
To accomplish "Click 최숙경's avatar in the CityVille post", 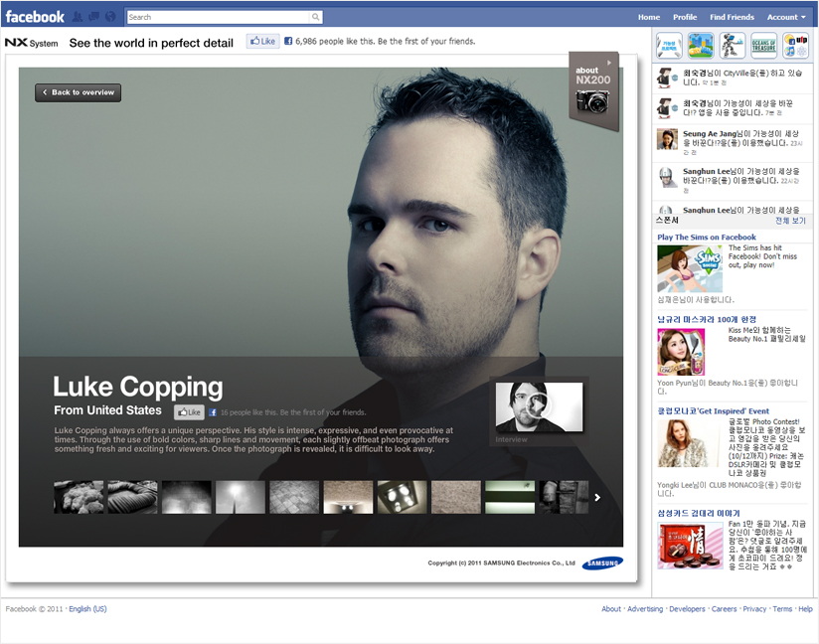I will [666, 78].
